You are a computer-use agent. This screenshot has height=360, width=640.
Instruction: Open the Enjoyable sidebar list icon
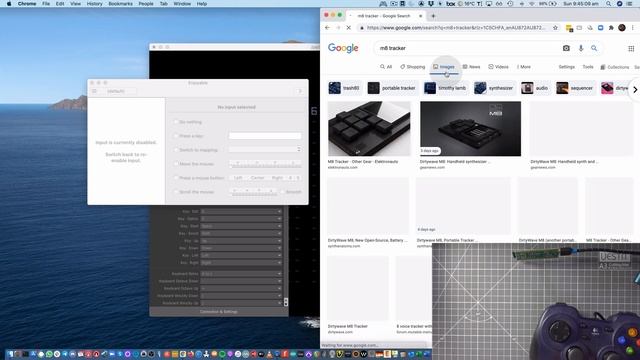point(94,91)
